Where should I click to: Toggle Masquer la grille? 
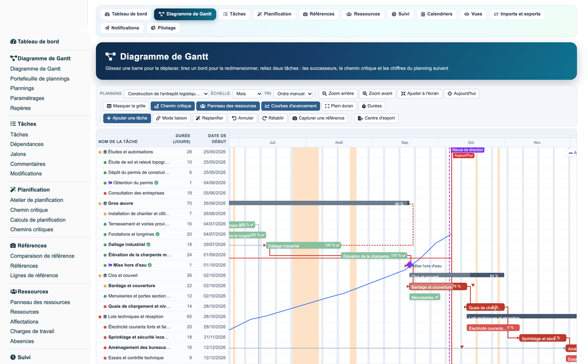[126, 106]
